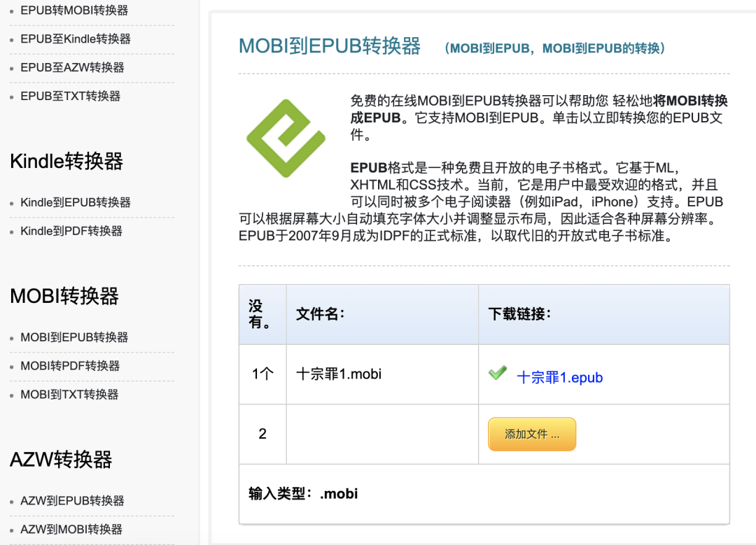This screenshot has height=545, width=756.
Task: Download the converted 十宗罪1.epub file
Action: pos(559,377)
